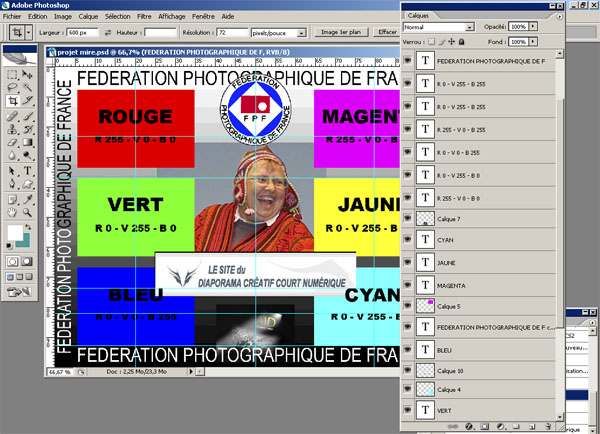Select the Brush tool
Screen dimensions: 600x434
(x=27, y=116)
